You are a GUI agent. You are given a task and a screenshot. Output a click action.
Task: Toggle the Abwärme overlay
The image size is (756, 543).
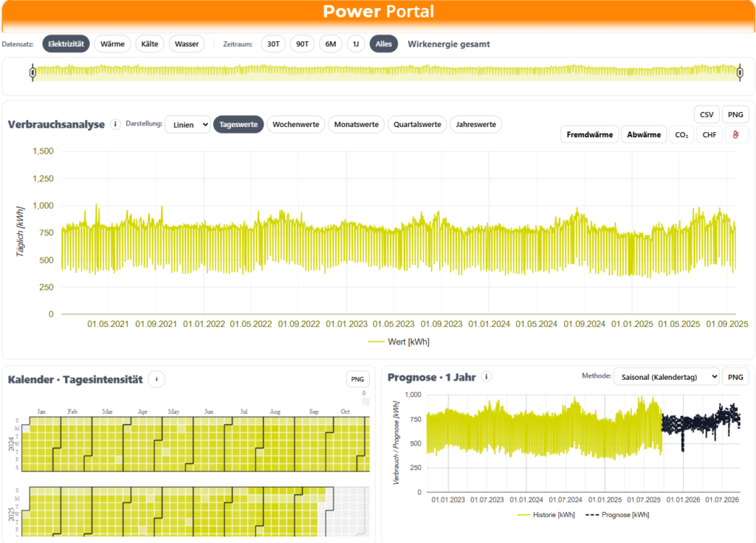[x=644, y=135]
